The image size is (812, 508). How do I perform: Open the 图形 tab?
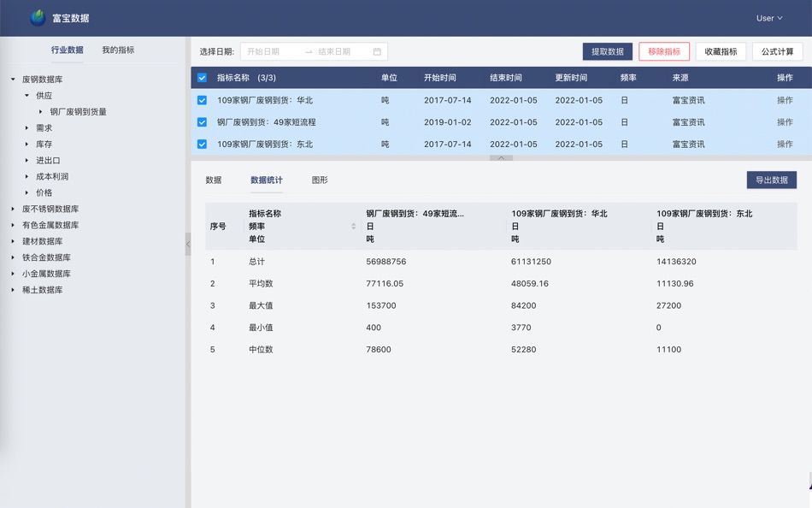[320, 180]
